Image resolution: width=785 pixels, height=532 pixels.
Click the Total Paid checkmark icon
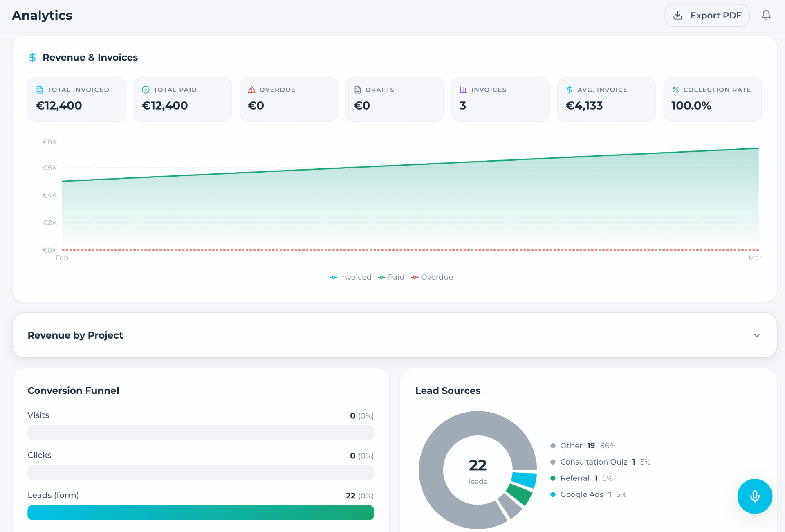(x=146, y=90)
